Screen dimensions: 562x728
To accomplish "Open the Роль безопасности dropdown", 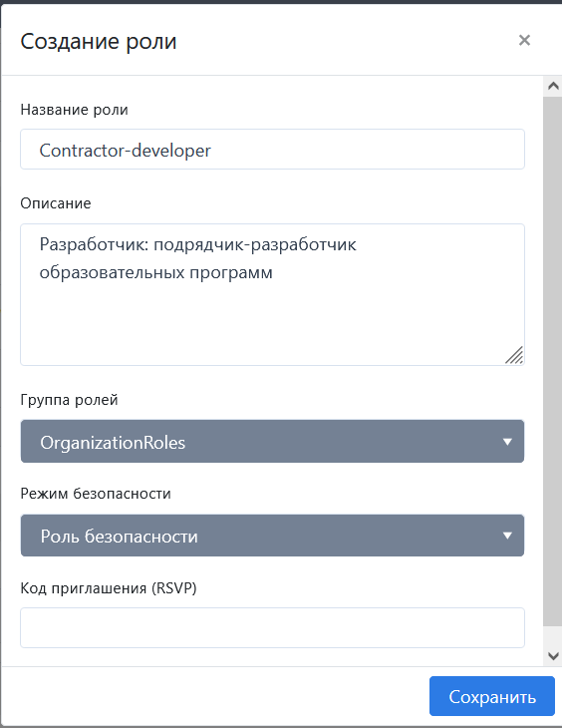I will click(x=272, y=536).
